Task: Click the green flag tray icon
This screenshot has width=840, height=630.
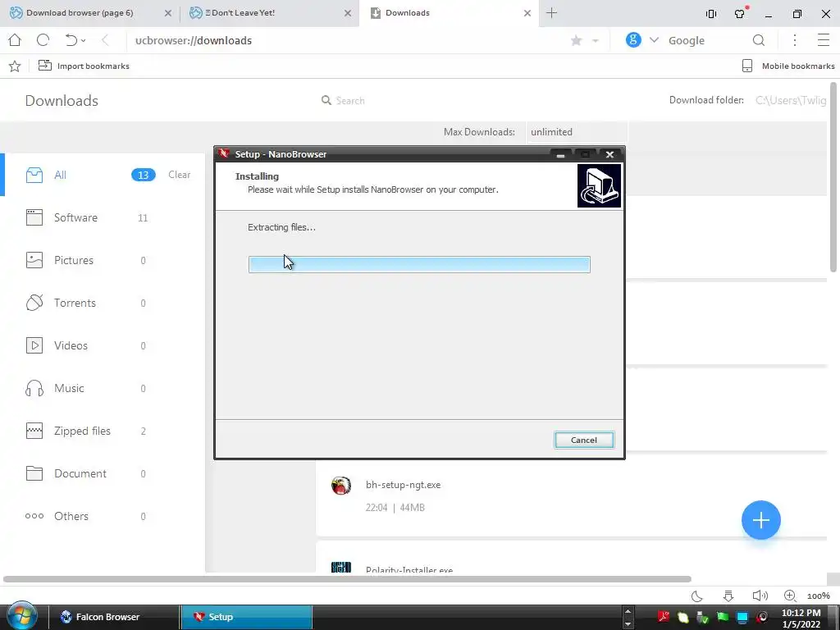Action: [x=722, y=617]
